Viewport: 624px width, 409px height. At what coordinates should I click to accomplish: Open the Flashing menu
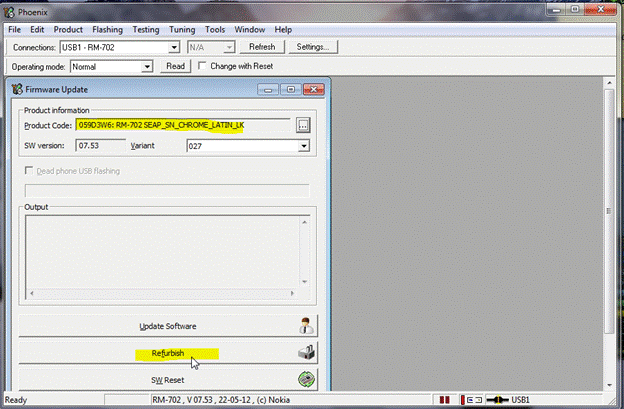click(x=107, y=30)
